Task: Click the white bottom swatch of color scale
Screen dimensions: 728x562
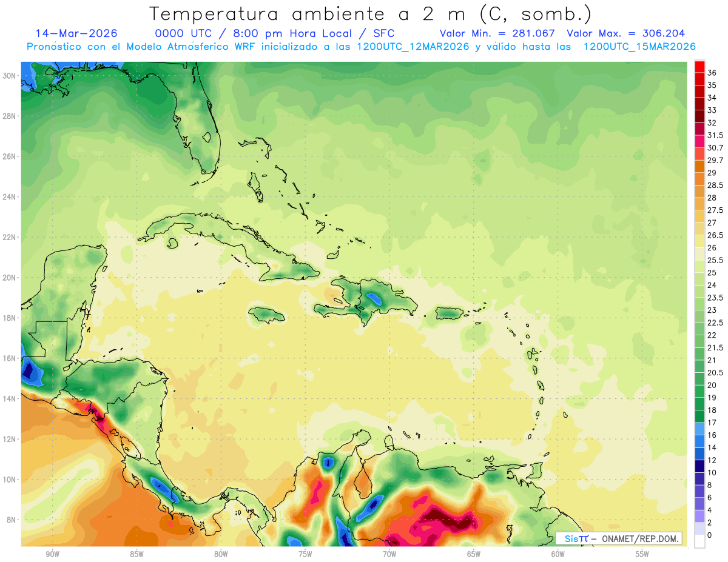Action: tap(699, 541)
